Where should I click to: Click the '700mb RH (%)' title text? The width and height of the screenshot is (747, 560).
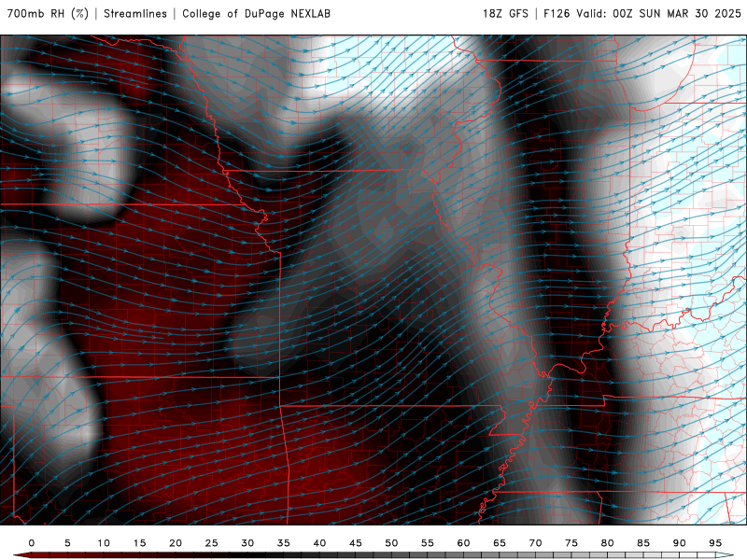[x=48, y=14]
